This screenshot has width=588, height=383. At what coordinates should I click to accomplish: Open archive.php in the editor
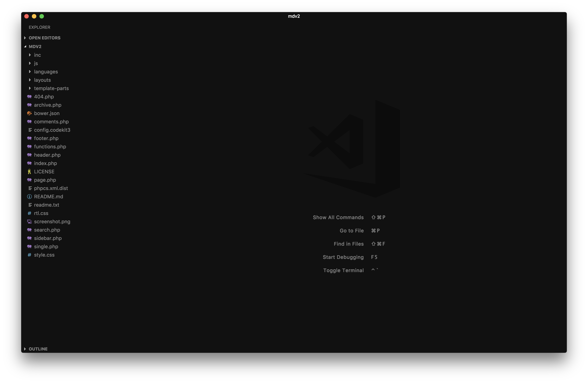pos(48,105)
